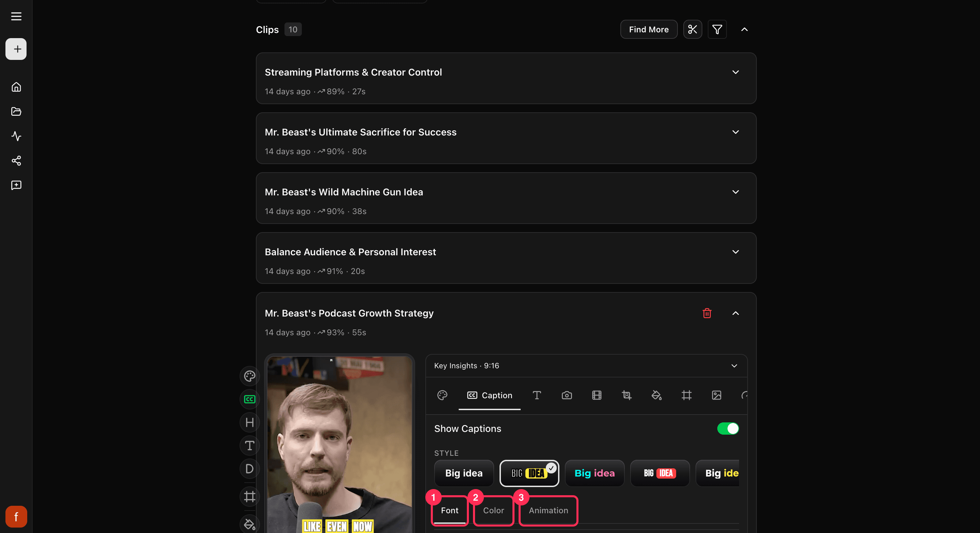Click the clip title 'Mr. Beast's Podcast Growth Strategy'

coord(349,313)
